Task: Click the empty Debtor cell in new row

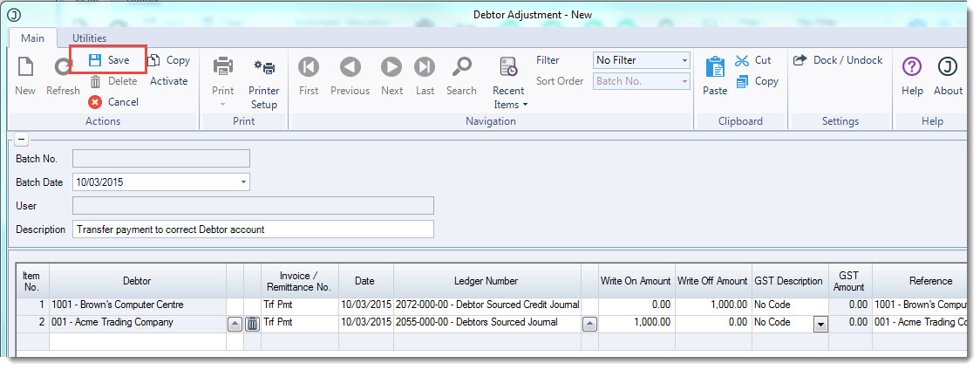Action: tap(138, 341)
